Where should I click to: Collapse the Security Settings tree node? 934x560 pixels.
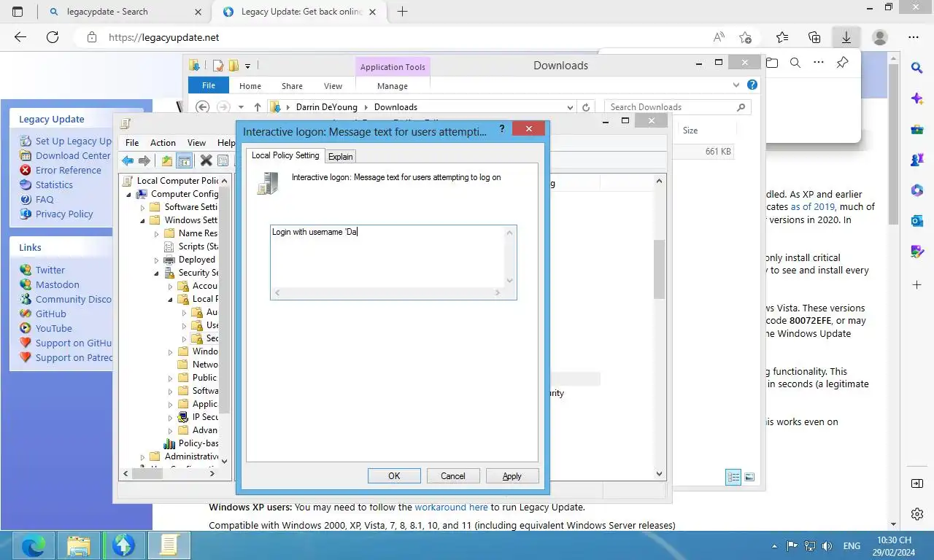click(157, 273)
